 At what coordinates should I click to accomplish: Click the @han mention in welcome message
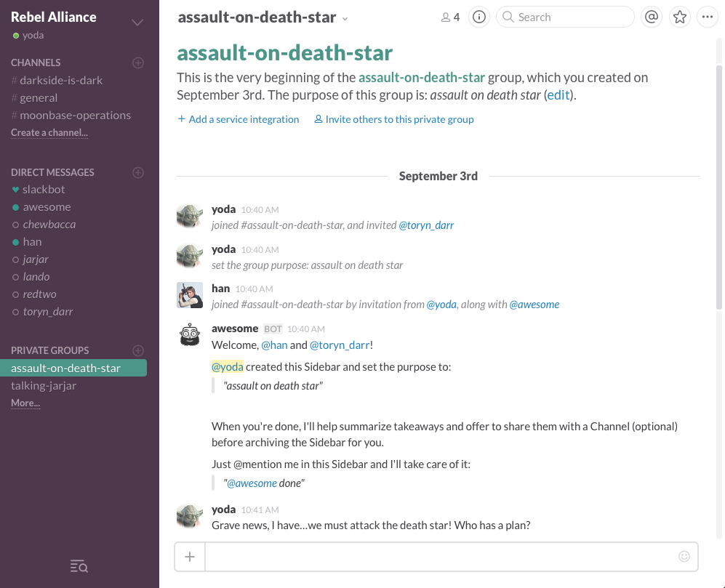click(x=274, y=345)
